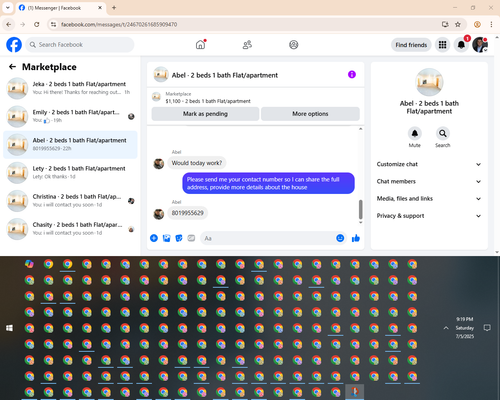The image size is (500, 400).
Task: Focus the Search Facebook field
Action: point(80,45)
